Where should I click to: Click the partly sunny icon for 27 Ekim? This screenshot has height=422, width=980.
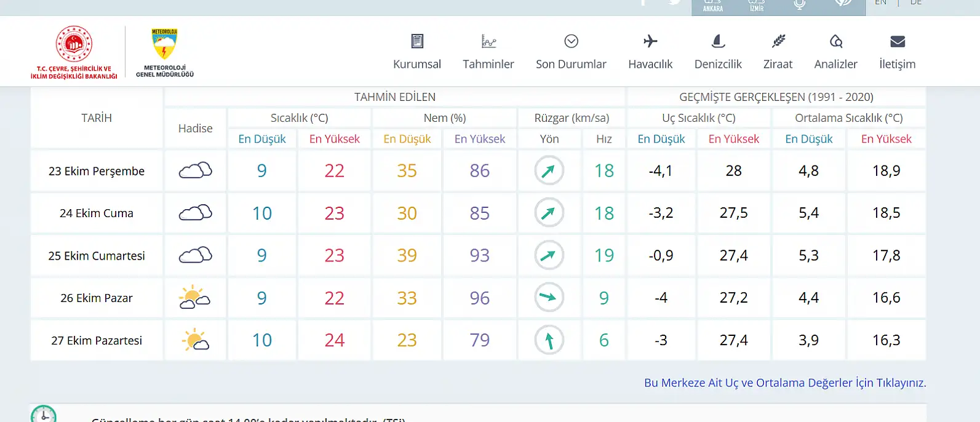[196, 340]
